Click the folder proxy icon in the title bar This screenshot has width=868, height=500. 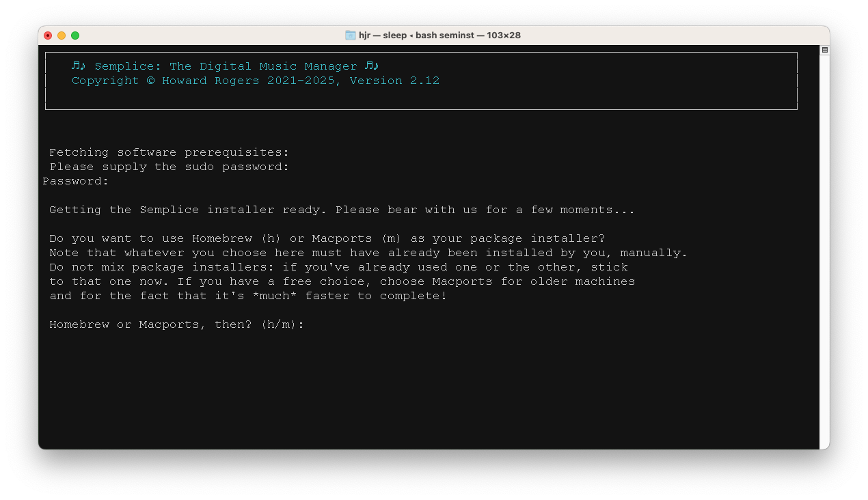tap(349, 35)
